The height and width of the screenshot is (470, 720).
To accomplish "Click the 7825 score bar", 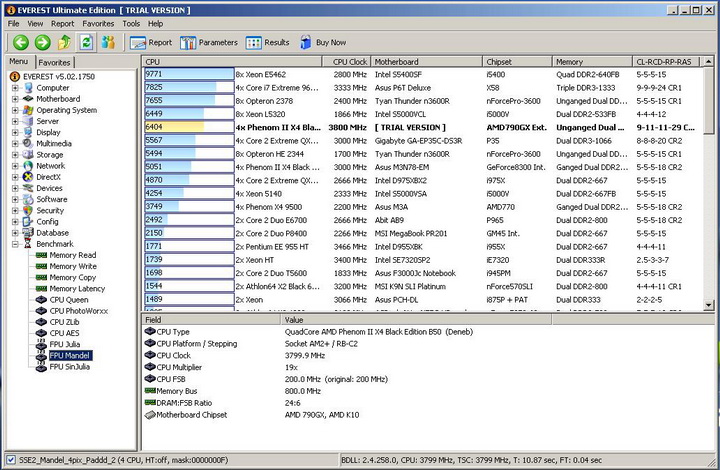I will (x=189, y=88).
